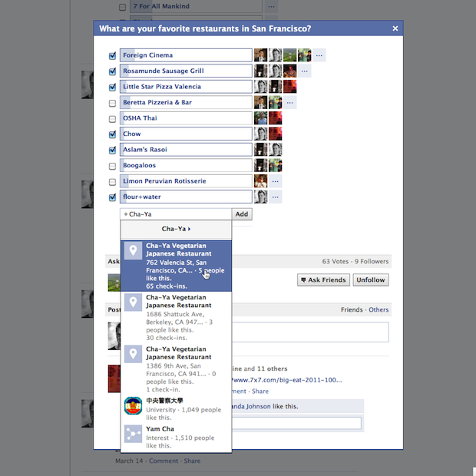The image size is (476, 476).
Task: Click the Ask Friends button
Action: pyautogui.click(x=324, y=280)
